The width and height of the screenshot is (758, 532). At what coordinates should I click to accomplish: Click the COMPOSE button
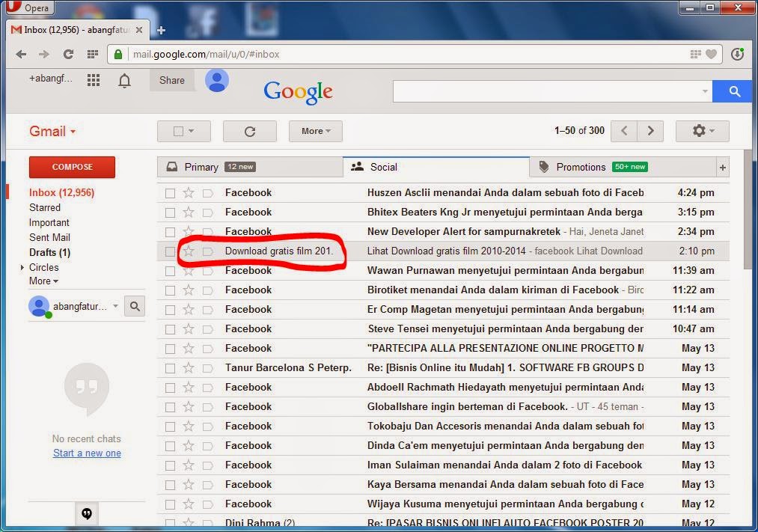point(72,167)
